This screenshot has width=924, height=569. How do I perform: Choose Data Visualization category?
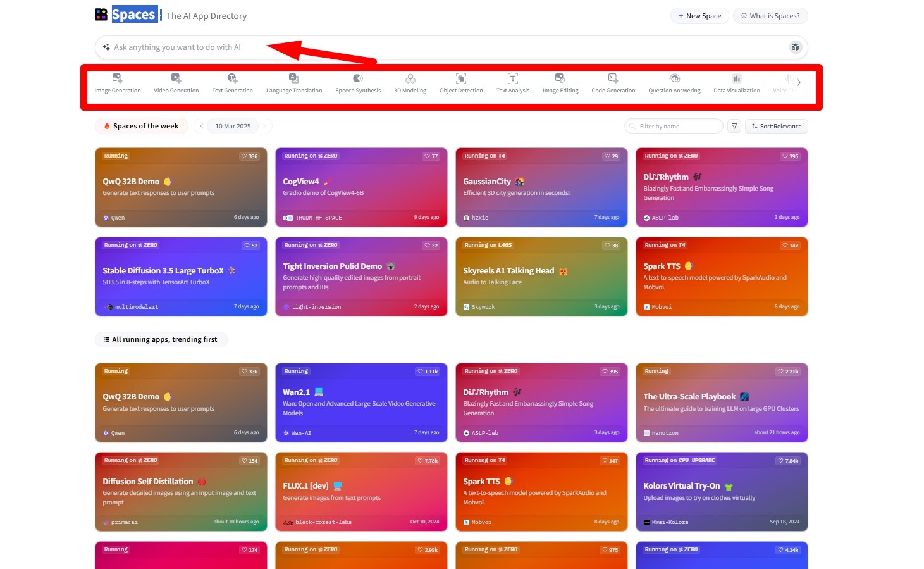(737, 83)
